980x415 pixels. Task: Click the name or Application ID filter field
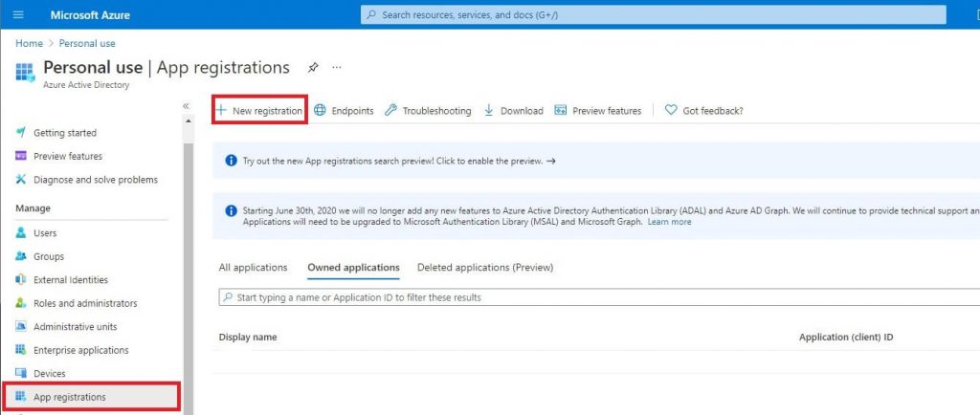[x=599, y=297]
